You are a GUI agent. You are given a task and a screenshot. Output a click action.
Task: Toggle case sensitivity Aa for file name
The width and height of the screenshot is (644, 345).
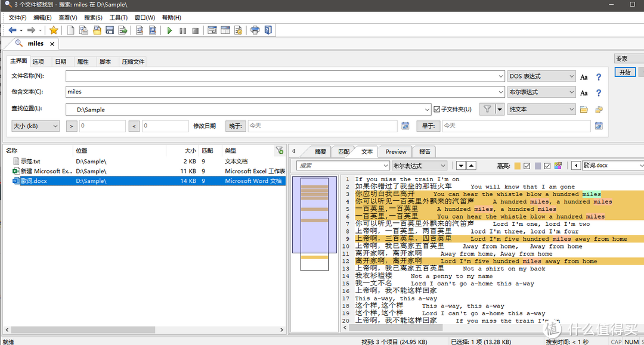pyautogui.click(x=584, y=77)
